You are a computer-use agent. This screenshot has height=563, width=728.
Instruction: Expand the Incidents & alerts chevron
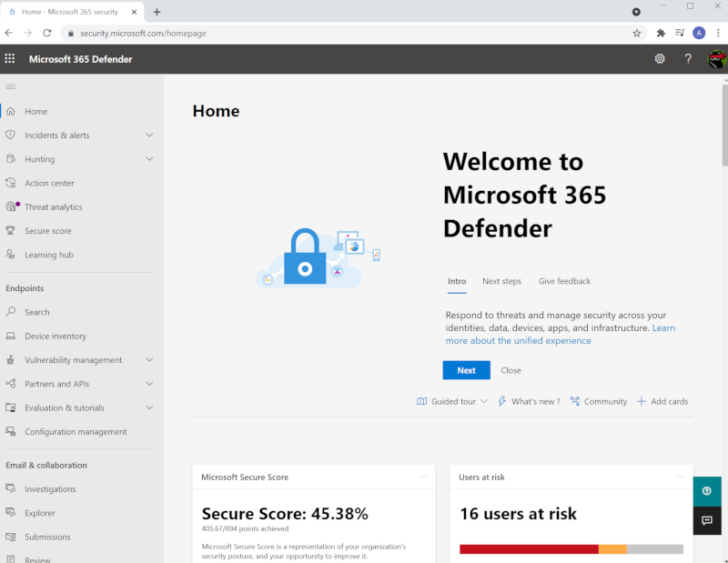(x=149, y=135)
